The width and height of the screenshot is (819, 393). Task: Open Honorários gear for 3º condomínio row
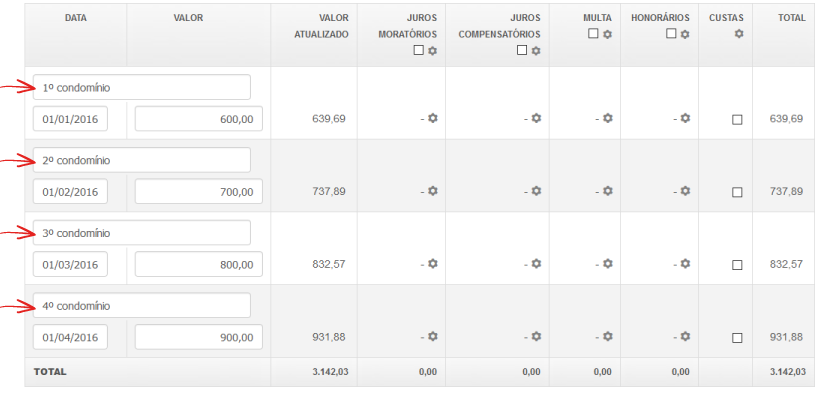coord(685,263)
